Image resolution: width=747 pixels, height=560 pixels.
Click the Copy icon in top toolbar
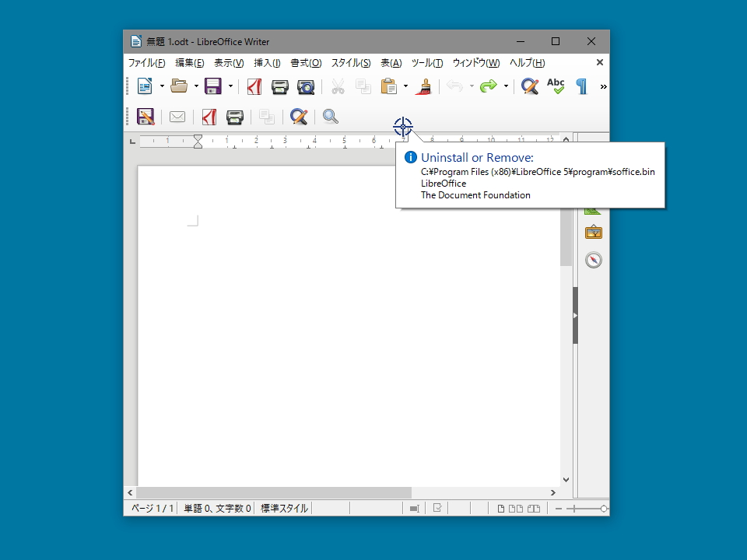click(x=363, y=86)
